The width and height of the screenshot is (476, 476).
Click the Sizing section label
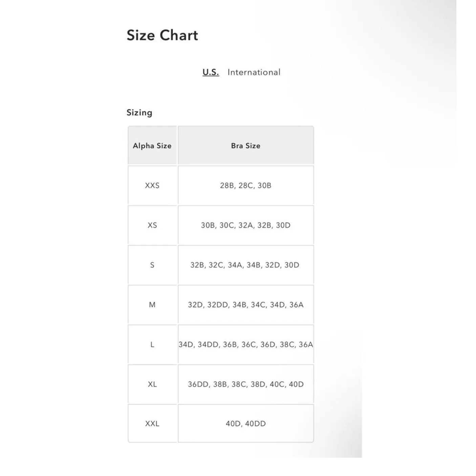[139, 112]
